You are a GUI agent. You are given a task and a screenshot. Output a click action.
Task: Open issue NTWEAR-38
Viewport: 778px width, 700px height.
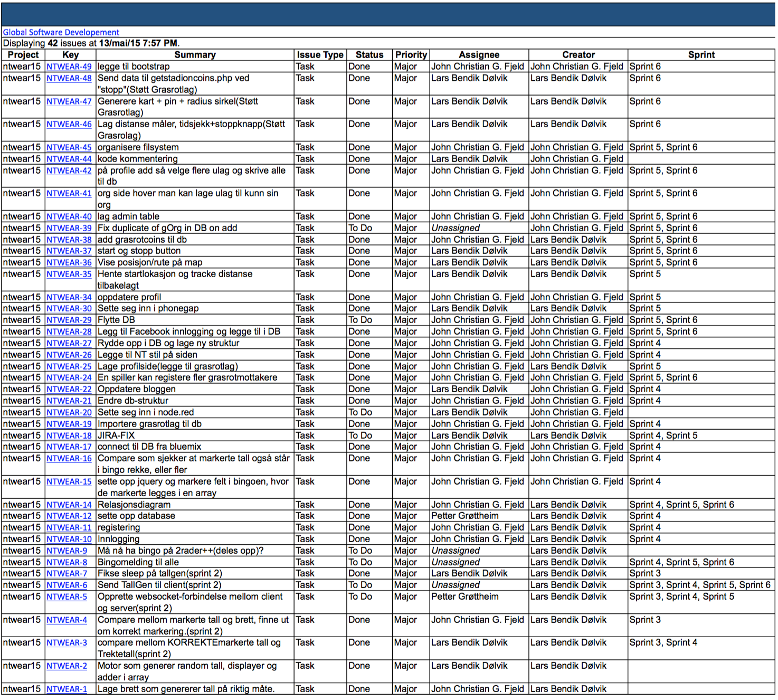[69, 240]
